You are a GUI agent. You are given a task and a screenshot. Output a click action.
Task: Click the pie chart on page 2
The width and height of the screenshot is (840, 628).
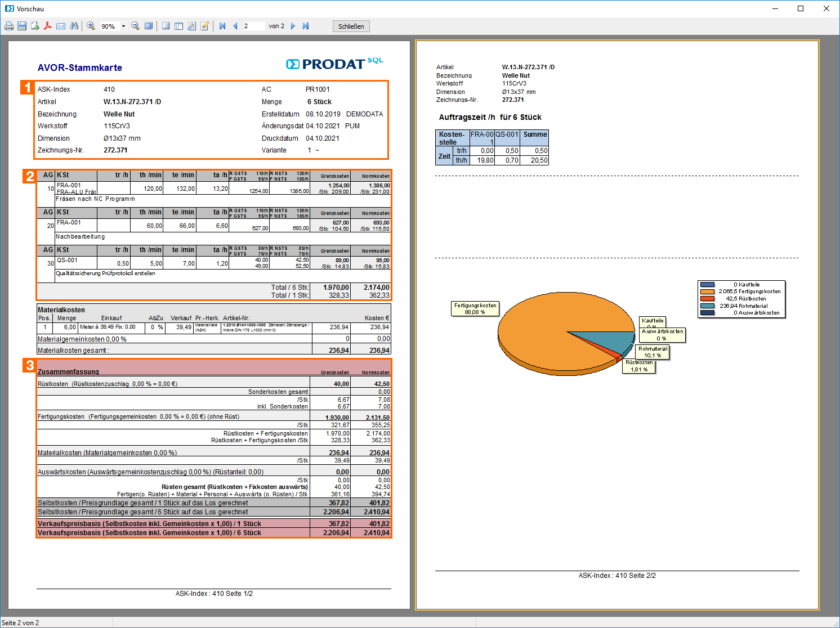point(566,333)
